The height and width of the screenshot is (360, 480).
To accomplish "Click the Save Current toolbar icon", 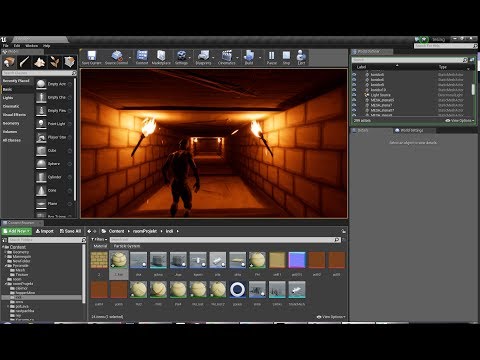I will point(91,56).
